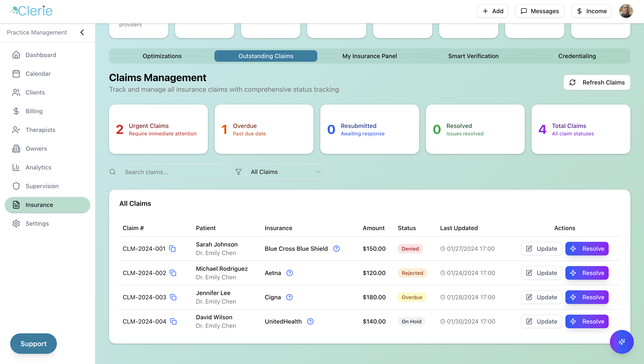Open the Analytics section in the sidebar
The height and width of the screenshot is (364, 644).
click(x=38, y=167)
